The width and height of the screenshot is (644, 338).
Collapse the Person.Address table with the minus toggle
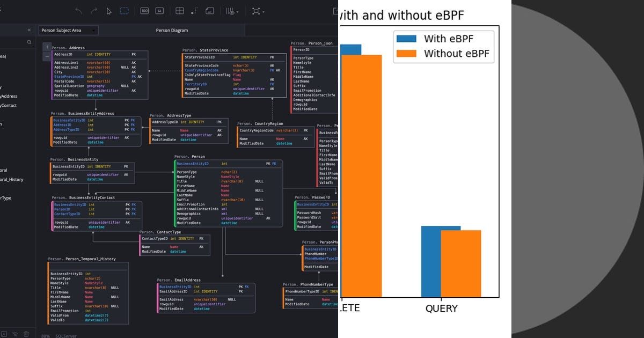point(47,56)
